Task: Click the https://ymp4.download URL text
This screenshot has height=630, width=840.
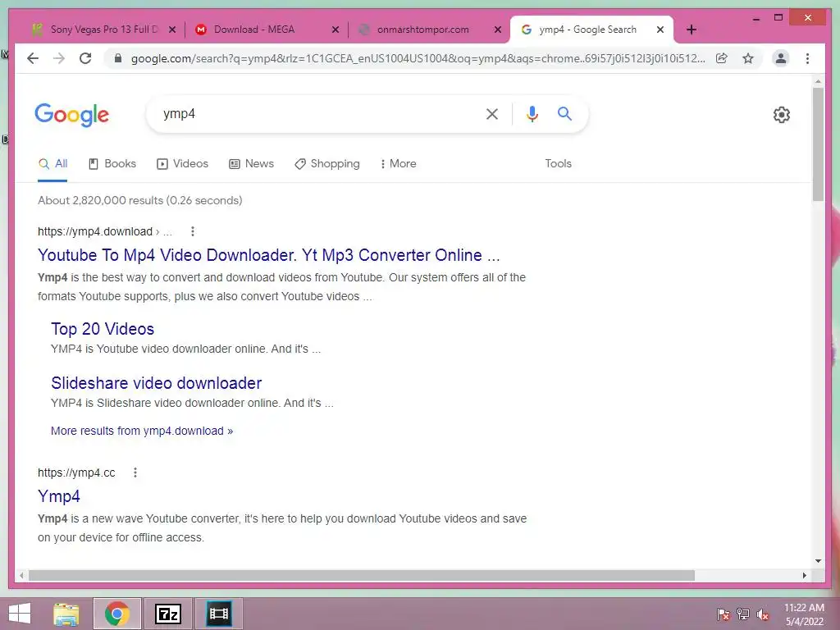Action: click(95, 231)
